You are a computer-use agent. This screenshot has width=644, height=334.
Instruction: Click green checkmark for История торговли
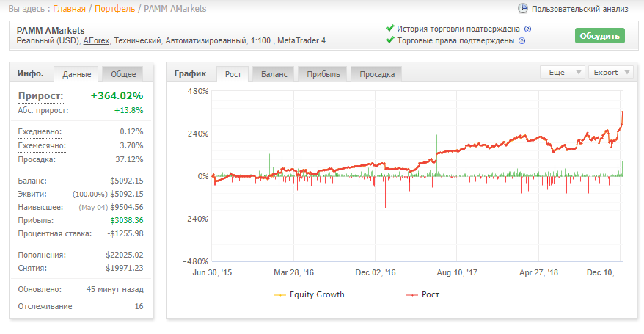tap(389, 29)
